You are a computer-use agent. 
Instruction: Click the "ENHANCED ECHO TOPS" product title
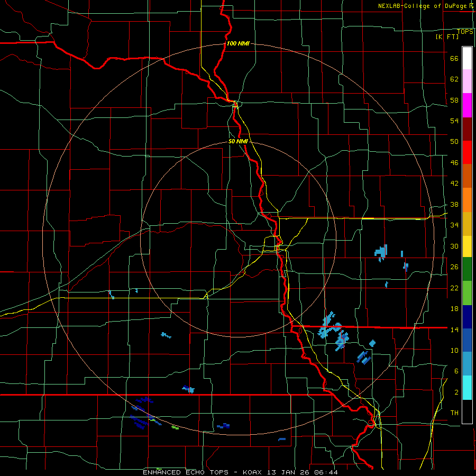pos(186,472)
